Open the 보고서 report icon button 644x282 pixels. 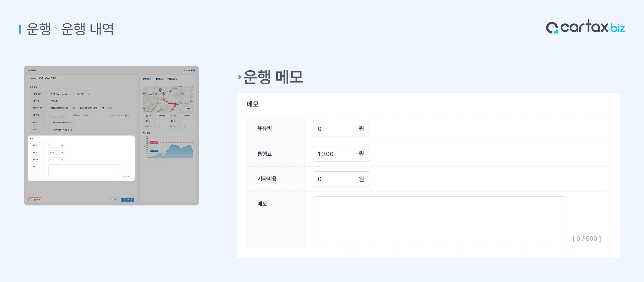click(x=189, y=70)
